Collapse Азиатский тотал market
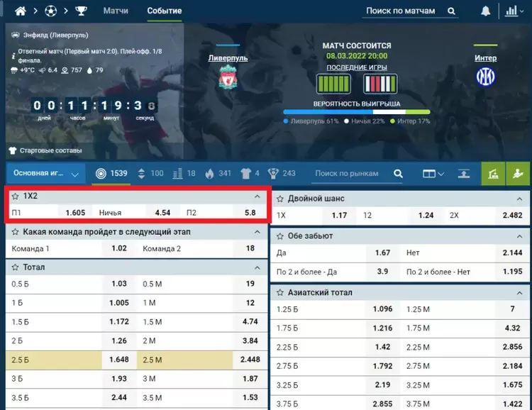This screenshot has height=410, width=532. (x=519, y=292)
